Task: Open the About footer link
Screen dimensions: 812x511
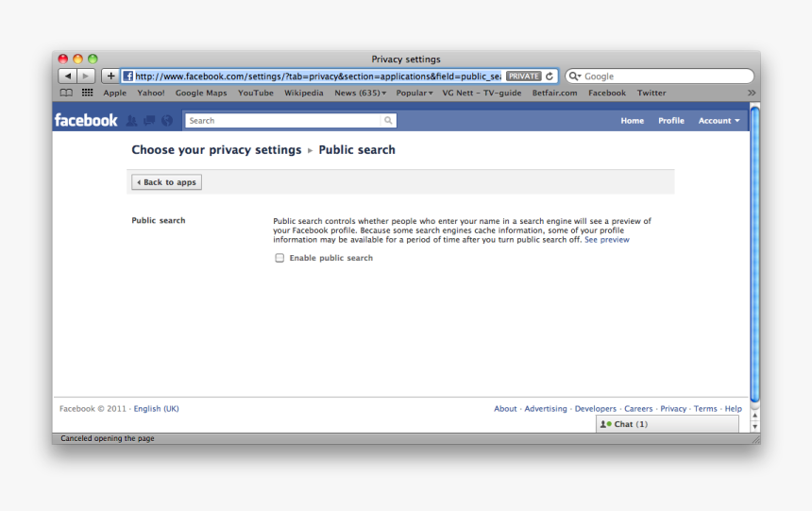Action: pyautogui.click(x=505, y=408)
